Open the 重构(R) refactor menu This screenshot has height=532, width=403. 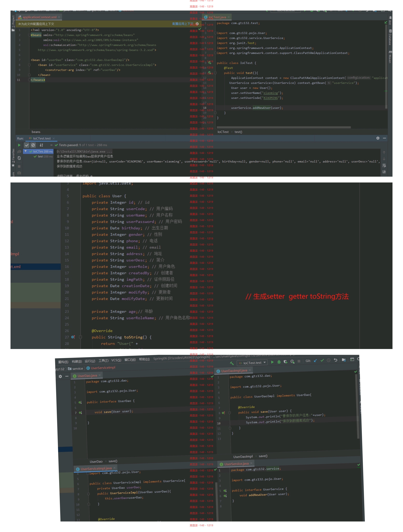point(63,362)
